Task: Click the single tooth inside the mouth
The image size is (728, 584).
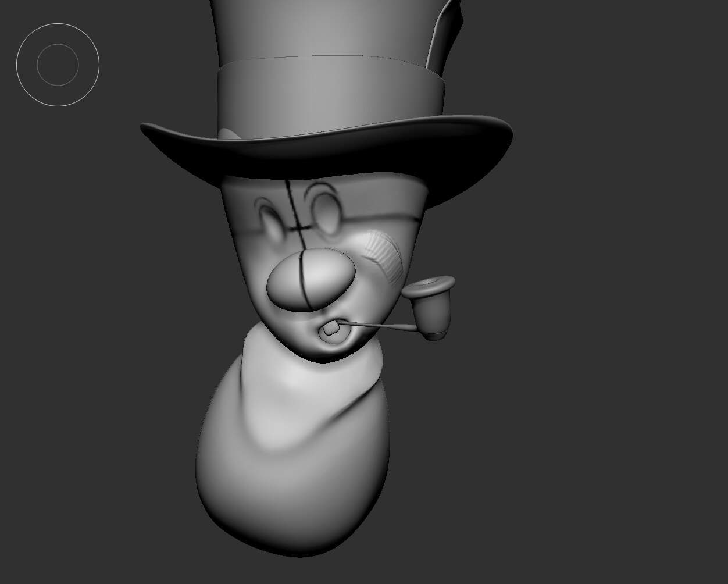Action: 331,329
